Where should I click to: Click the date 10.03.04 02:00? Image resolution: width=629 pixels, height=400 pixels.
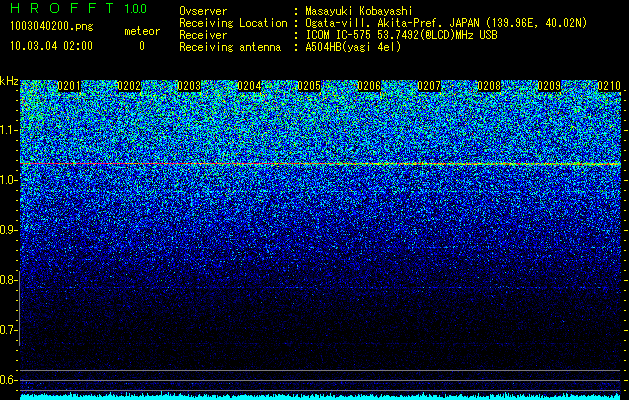tap(51, 45)
